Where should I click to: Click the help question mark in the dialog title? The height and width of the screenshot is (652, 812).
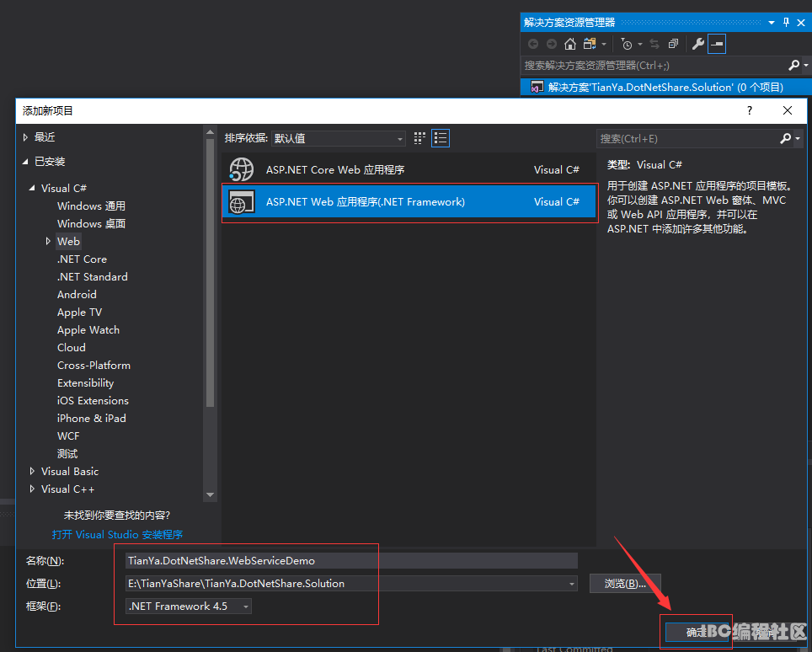750,110
